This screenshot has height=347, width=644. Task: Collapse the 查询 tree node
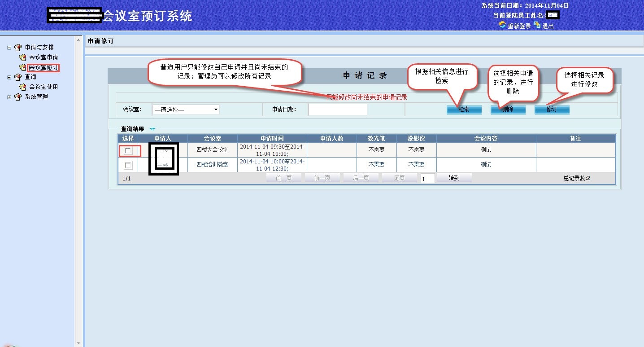pyautogui.click(x=9, y=77)
